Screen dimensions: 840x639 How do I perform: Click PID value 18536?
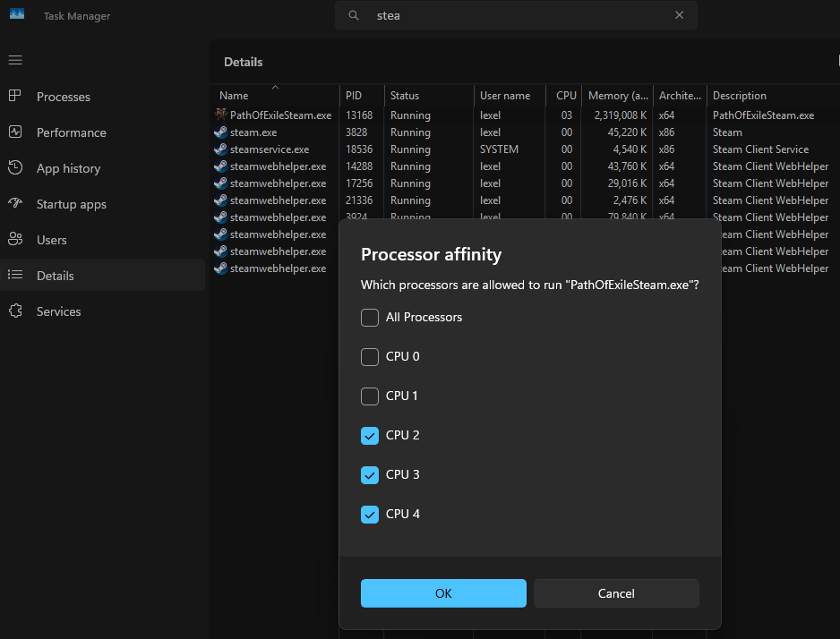tap(359, 149)
